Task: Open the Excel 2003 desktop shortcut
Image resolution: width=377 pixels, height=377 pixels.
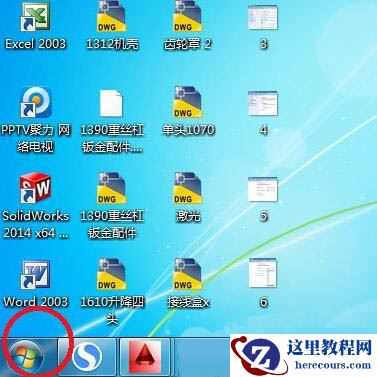Action: 35,18
